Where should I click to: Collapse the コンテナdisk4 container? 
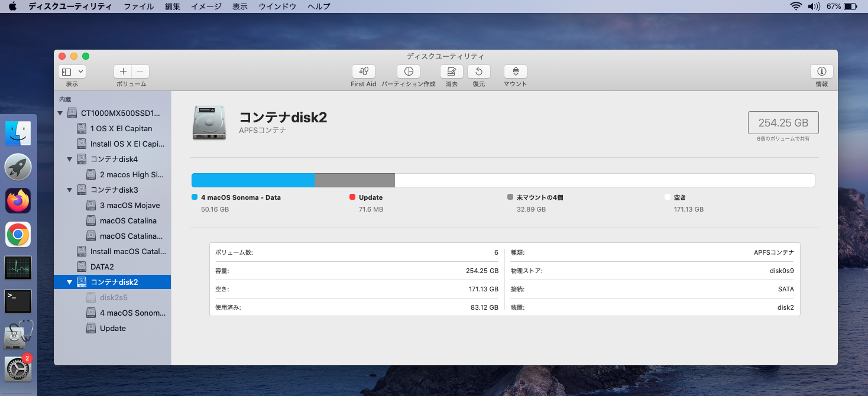(x=69, y=159)
